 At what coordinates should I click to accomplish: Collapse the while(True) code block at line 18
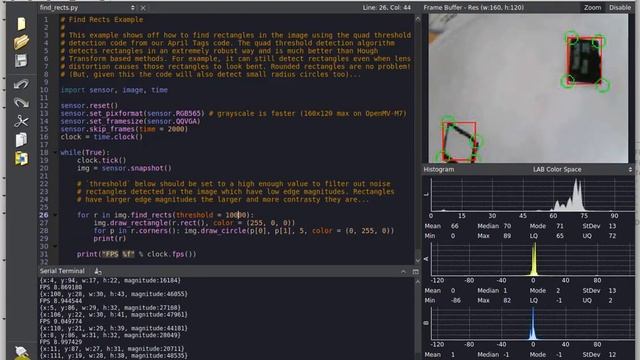55,153
